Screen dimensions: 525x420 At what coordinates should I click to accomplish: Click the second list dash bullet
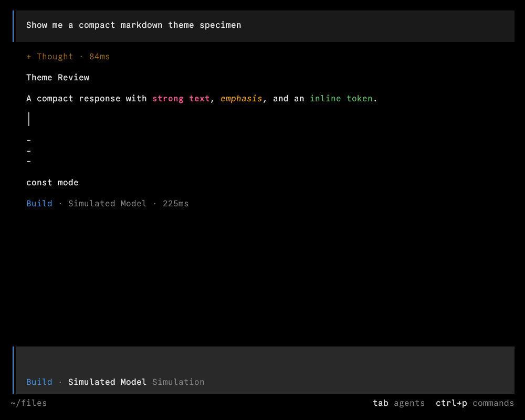point(29,151)
